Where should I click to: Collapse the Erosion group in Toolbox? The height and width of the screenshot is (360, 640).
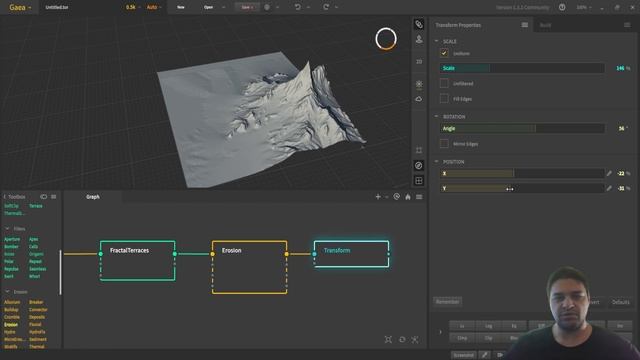[x=7, y=292]
